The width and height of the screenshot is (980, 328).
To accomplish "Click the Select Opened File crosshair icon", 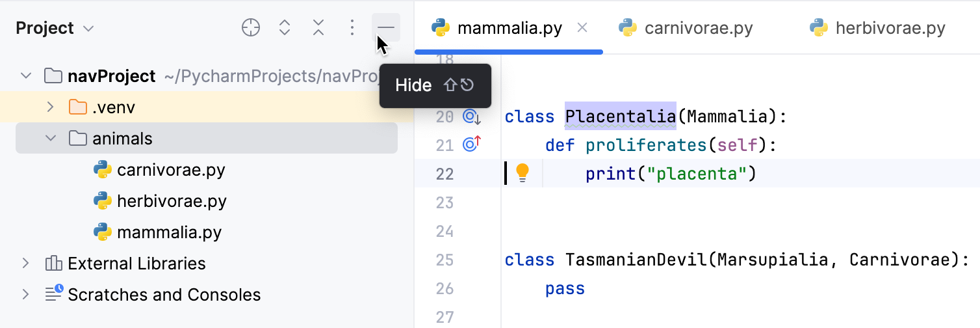I will [x=251, y=27].
